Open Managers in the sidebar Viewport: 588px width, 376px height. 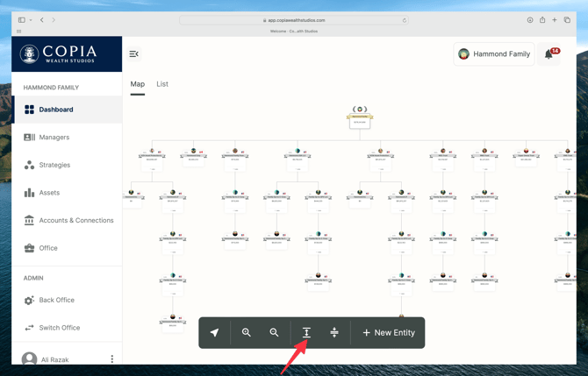(x=54, y=138)
